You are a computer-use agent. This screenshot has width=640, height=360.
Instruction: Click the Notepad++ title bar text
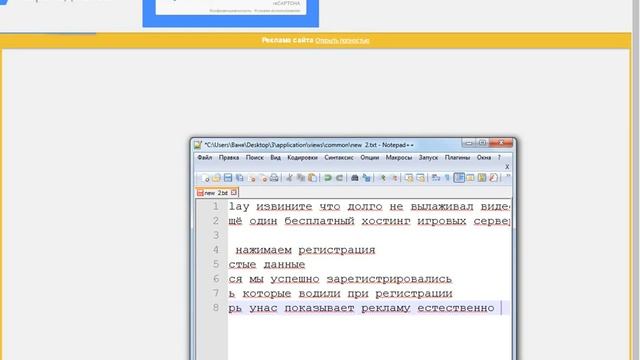coord(309,145)
